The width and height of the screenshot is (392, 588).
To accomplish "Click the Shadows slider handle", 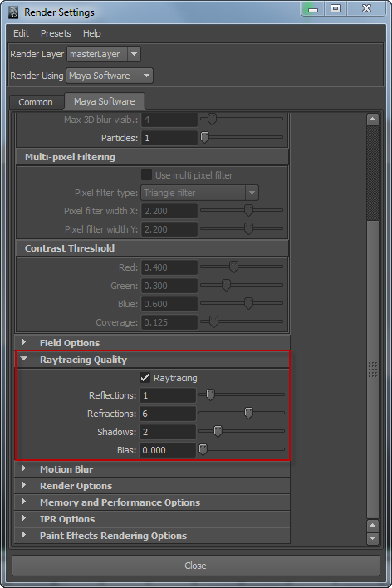I will [218, 431].
